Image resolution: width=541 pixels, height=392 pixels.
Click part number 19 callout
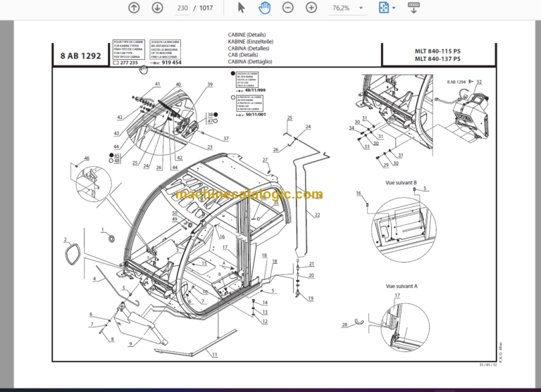click(311, 298)
